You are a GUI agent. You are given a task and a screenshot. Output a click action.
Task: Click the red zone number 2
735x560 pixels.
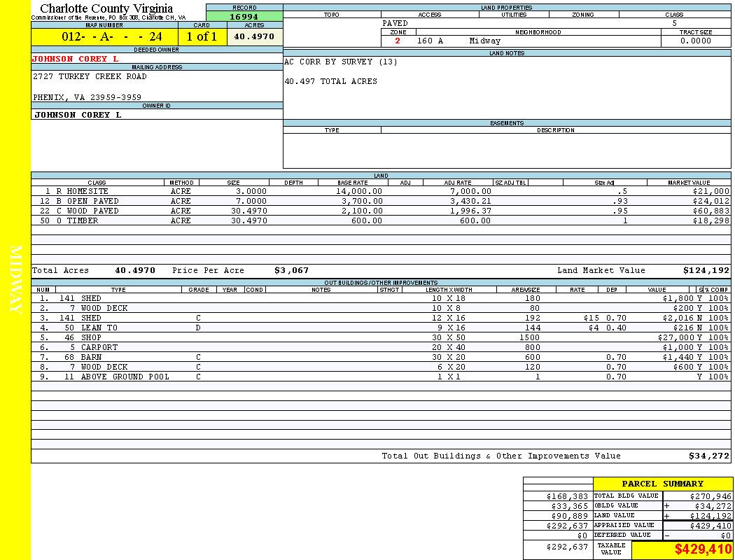398,41
